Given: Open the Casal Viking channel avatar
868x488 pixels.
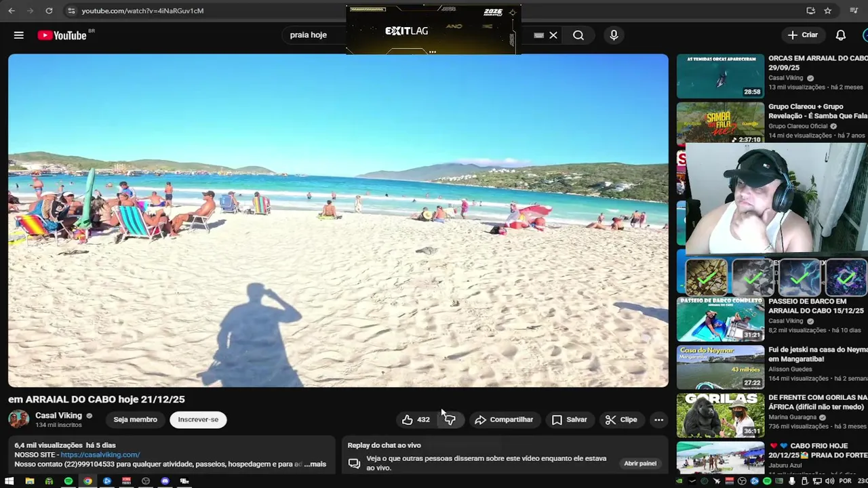Looking at the screenshot, I should pyautogui.click(x=19, y=420).
